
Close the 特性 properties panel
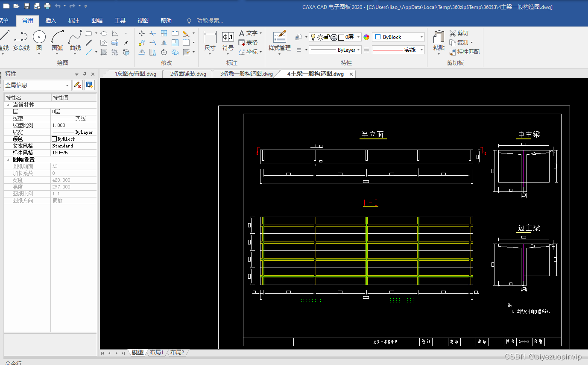(x=93, y=74)
